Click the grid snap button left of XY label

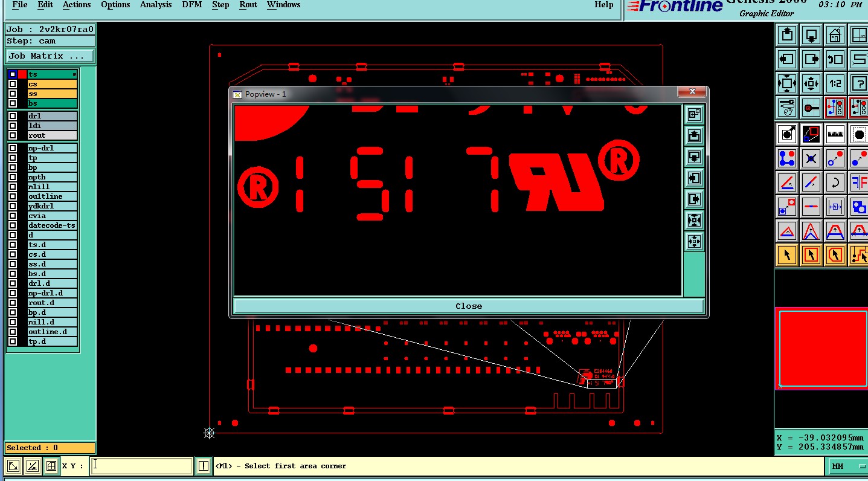point(51,466)
